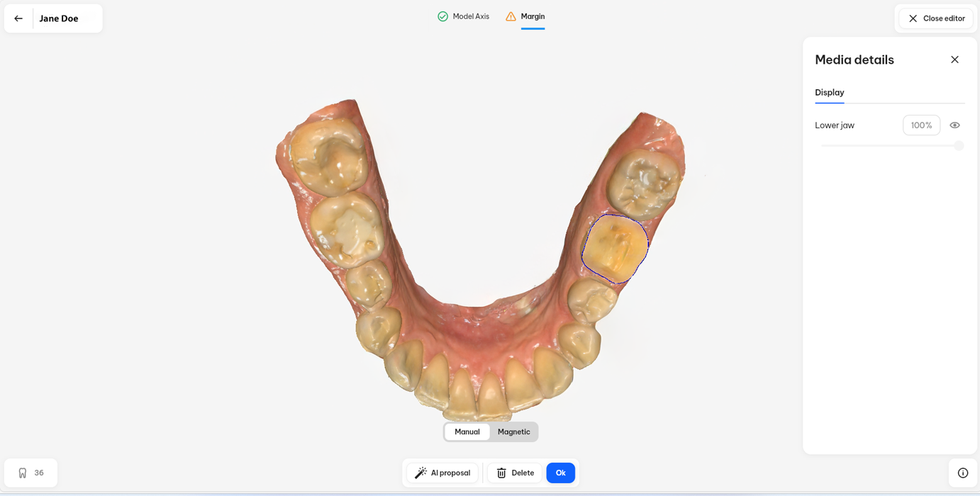Click the Lower jaw 100% opacity field
The height and width of the screenshot is (496, 980).
(x=921, y=125)
